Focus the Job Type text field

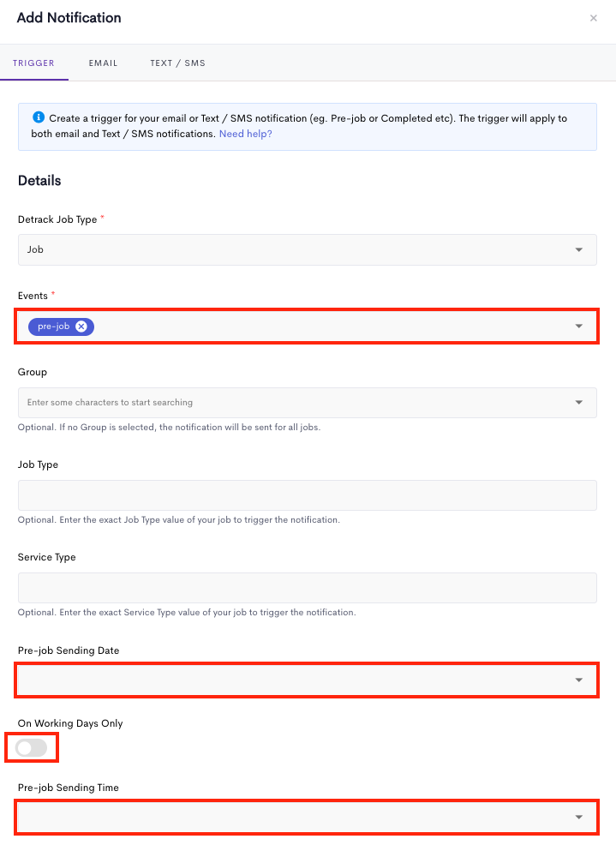pyautogui.click(x=308, y=495)
